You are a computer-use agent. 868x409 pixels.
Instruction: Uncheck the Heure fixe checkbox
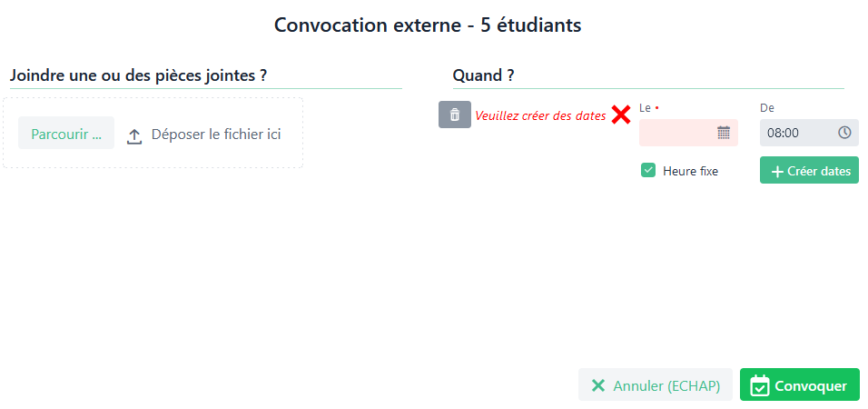coord(648,170)
